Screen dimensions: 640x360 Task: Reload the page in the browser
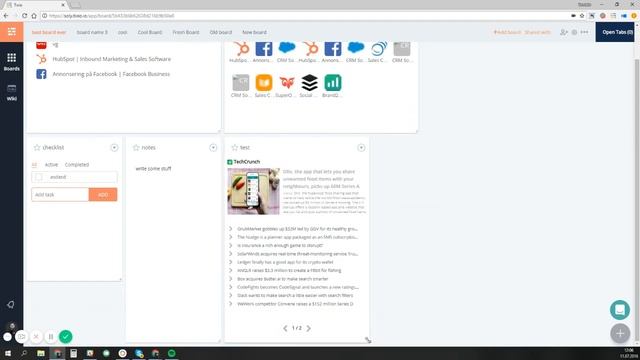point(24,16)
